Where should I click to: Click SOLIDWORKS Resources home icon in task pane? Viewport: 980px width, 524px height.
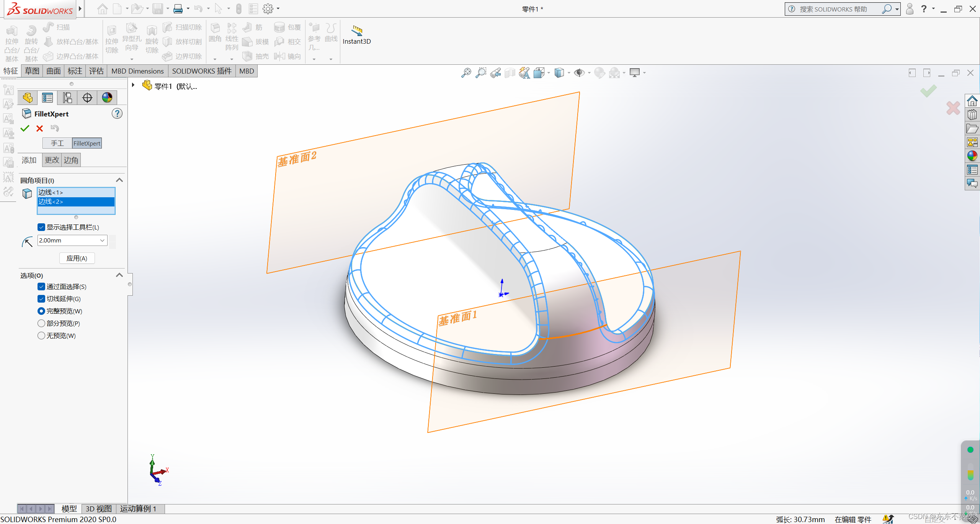[x=972, y=101]
